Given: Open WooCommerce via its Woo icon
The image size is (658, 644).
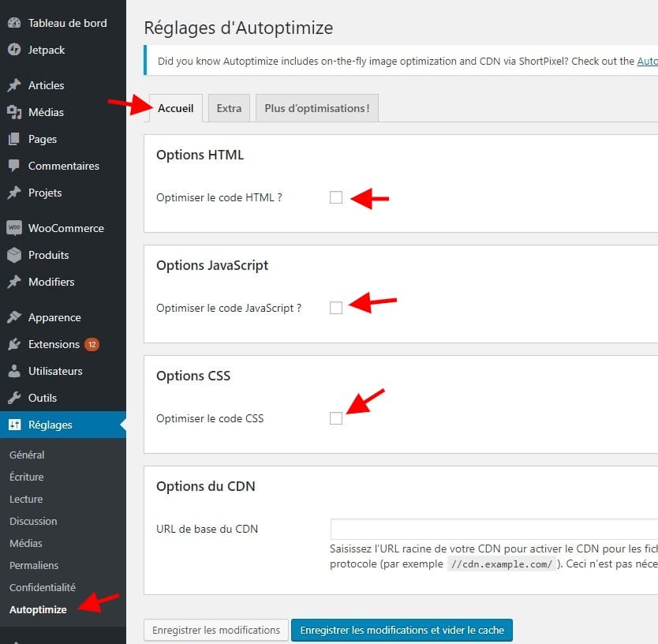Looking at the screenshot, I should click(x=14, y=228).
